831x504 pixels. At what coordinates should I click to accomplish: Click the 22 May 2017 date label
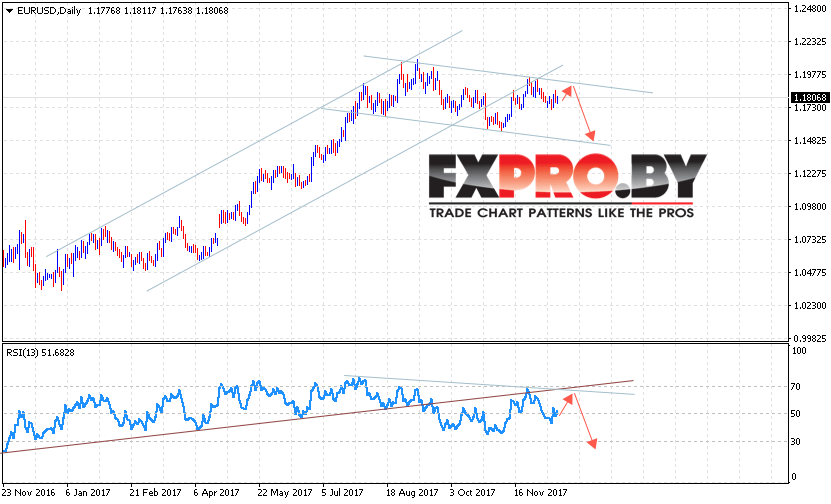point(285,492)
